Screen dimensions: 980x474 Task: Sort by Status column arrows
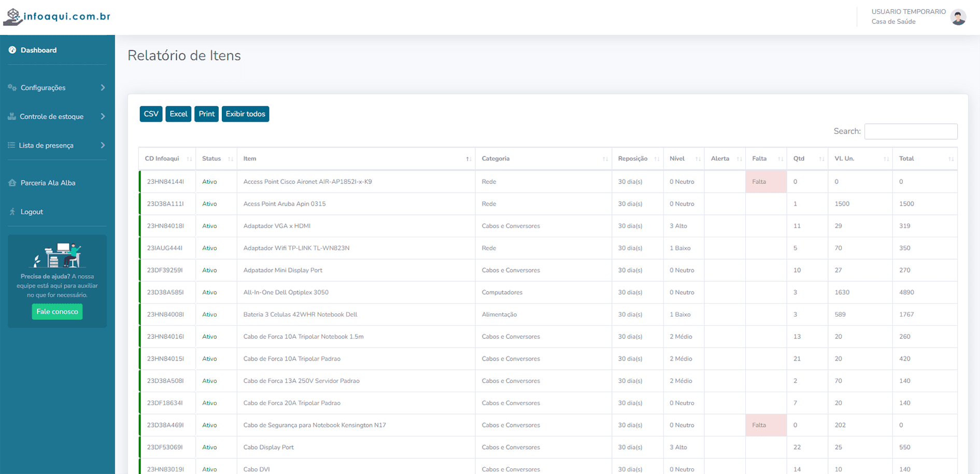point(231,159)
